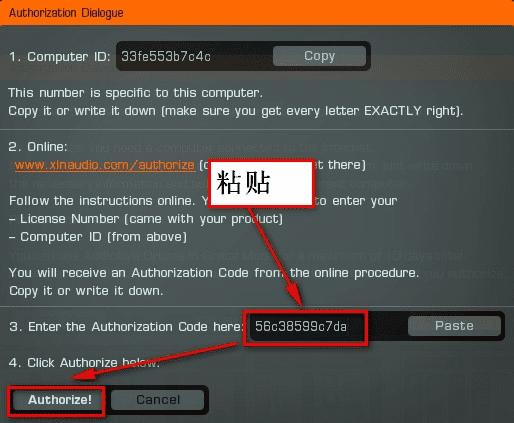Click the "Copy it or write it down." line
This screenshot has width=514, height=423.
[86, 291]
